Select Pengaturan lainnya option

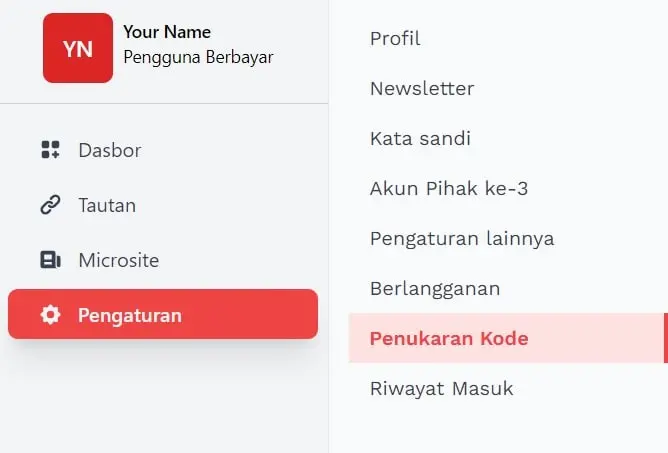click(461, 239)
